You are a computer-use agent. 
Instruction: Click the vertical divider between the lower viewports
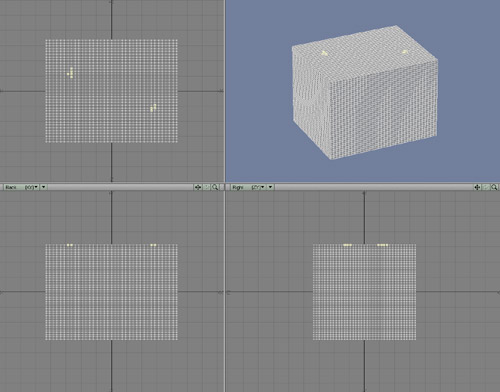pyautogui.click(x=225, y=287)
